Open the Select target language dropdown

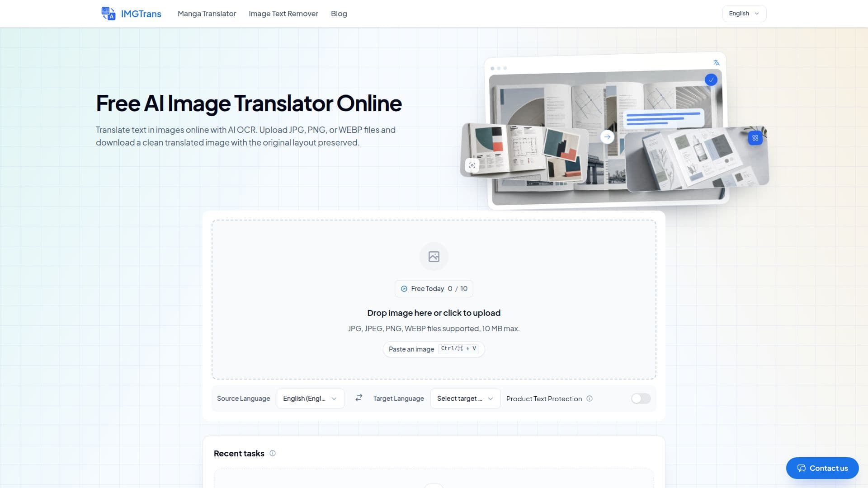[x=466, y=399]
